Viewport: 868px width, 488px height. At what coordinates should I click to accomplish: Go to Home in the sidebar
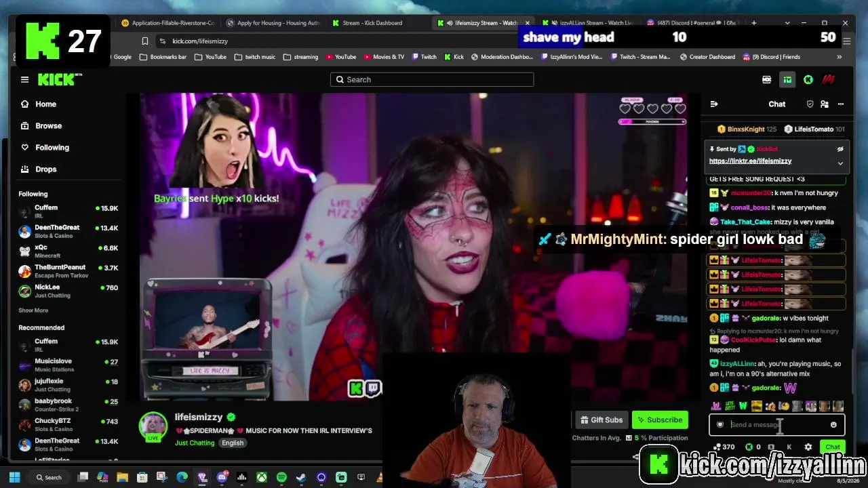tap(46, 104)
